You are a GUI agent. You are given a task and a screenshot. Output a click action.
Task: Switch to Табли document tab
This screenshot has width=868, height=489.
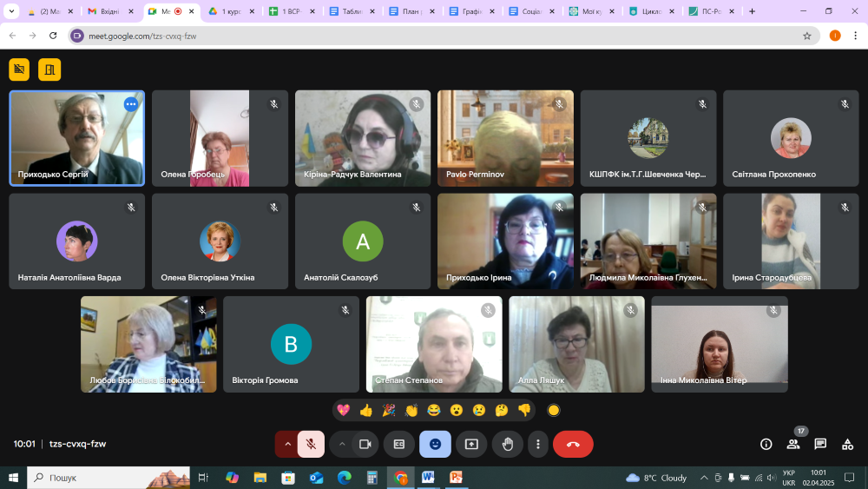[x=351, y=11]
